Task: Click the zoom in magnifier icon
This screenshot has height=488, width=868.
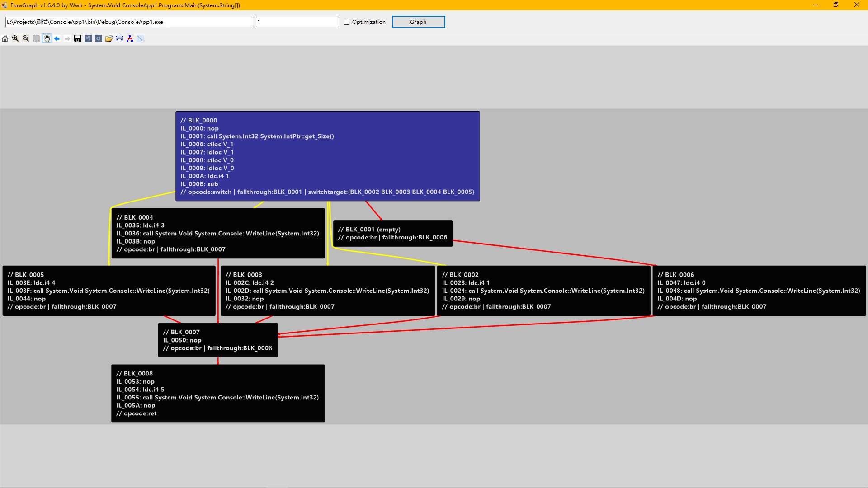Action: tap(15, 39)
